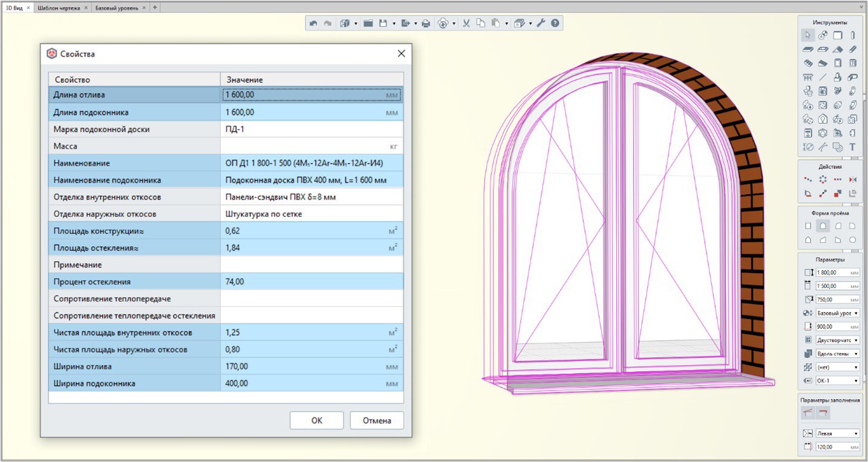Image resolution: width=868 pixels, height=462 pixels.
Task: Click the 900,00 sill height field
Action: [x=838, y=326]
